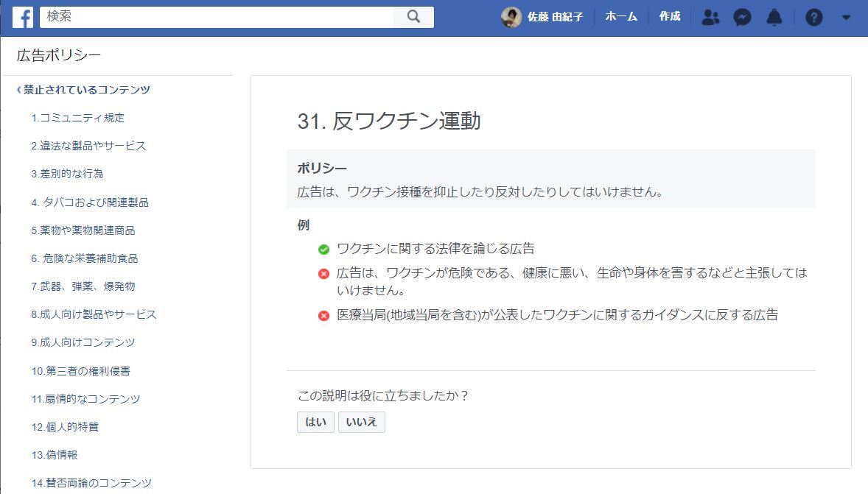Open 3.差別的な行為
Viewport: 868px width, 494px height.
67,174
